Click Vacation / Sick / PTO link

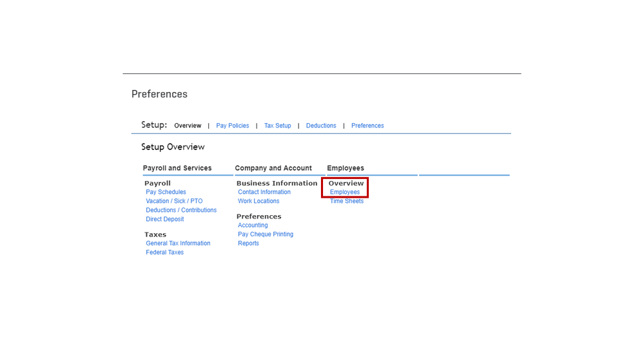pos(174,201)
